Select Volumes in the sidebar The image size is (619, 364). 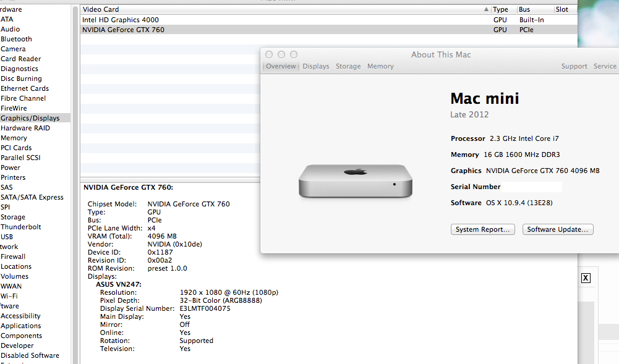tap(15, 276)
